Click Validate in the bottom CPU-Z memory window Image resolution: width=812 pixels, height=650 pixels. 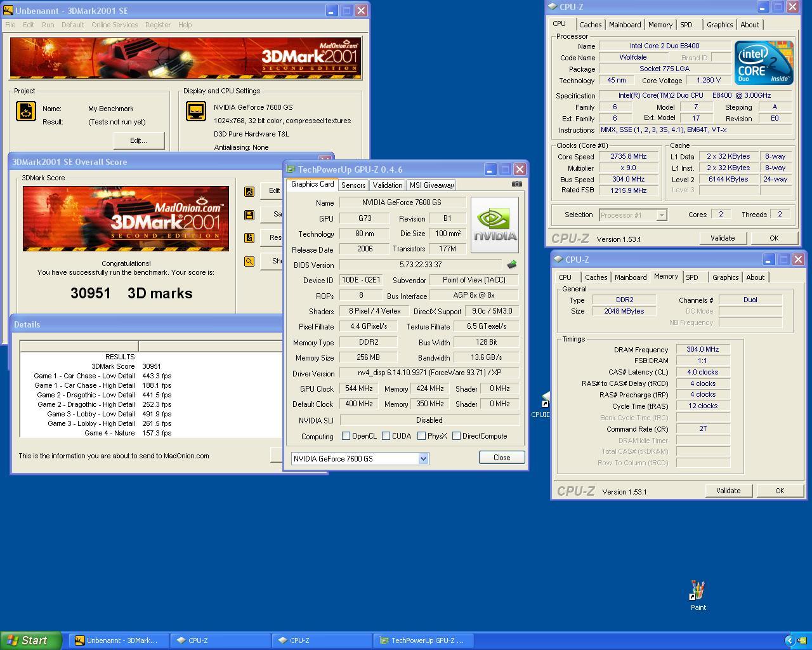(728, 491)
